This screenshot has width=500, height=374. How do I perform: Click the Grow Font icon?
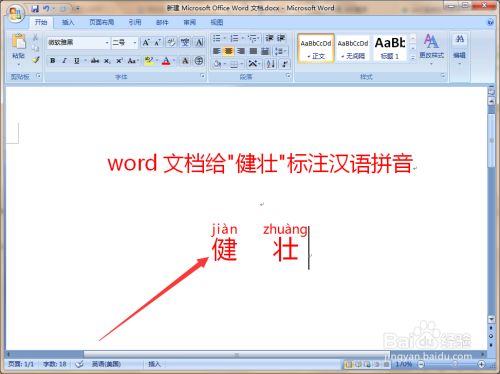point(146,43)
